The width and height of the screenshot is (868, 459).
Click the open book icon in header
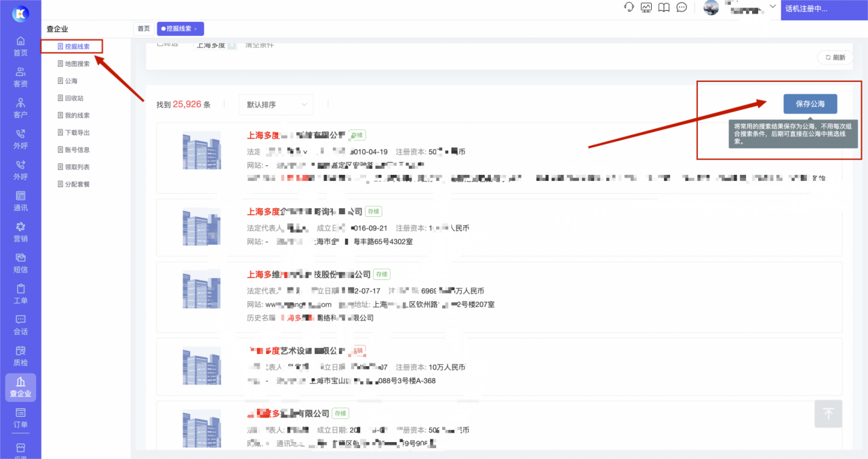click(664, 7)
